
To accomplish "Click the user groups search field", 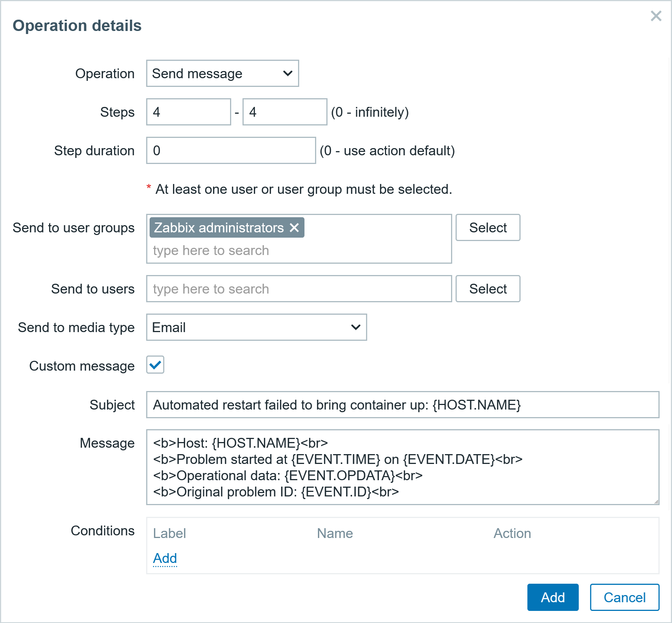I will (x=298, y=250).
